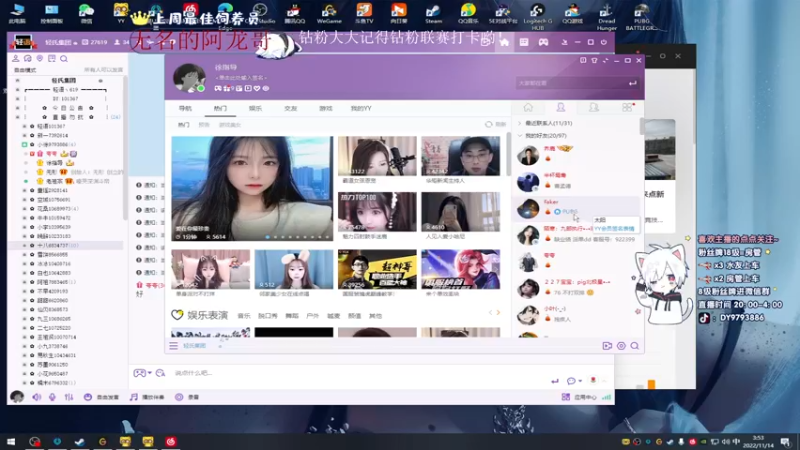Open the template grid icon next to the home icon

(524, 42)
